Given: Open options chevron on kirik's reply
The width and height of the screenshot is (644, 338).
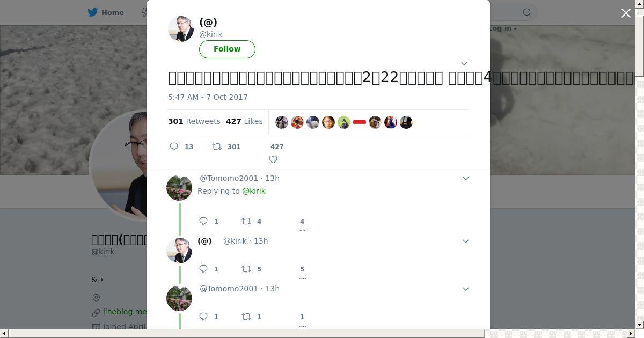Looking at the screenshot, I should pos(466,241).
